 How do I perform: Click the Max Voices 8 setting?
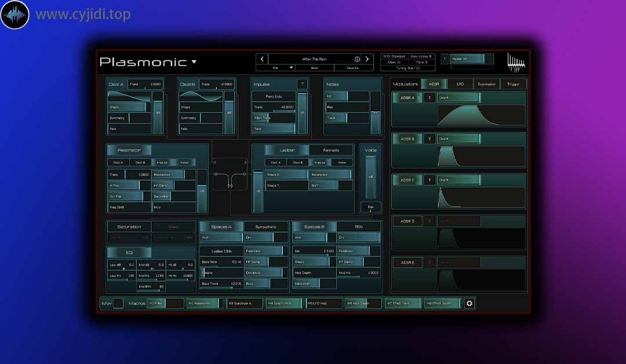[421, 56]
